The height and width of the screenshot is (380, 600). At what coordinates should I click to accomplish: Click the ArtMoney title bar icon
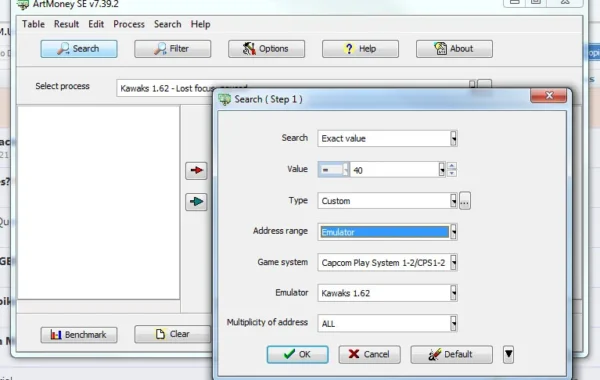(x=23, y=5)
